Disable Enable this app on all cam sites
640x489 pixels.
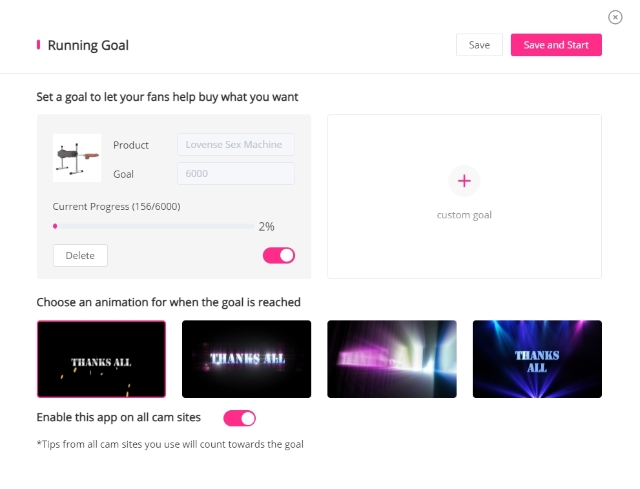(x=240, y=418)
